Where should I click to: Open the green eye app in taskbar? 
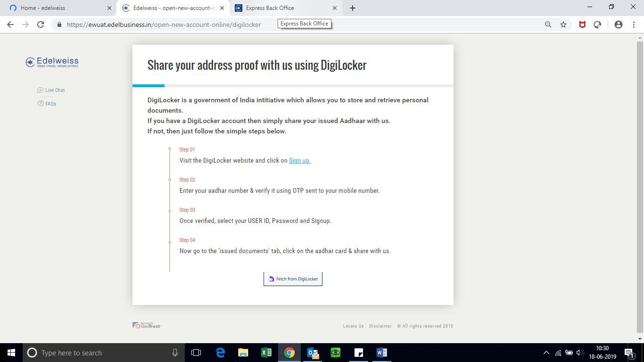(x=336, y=353)
